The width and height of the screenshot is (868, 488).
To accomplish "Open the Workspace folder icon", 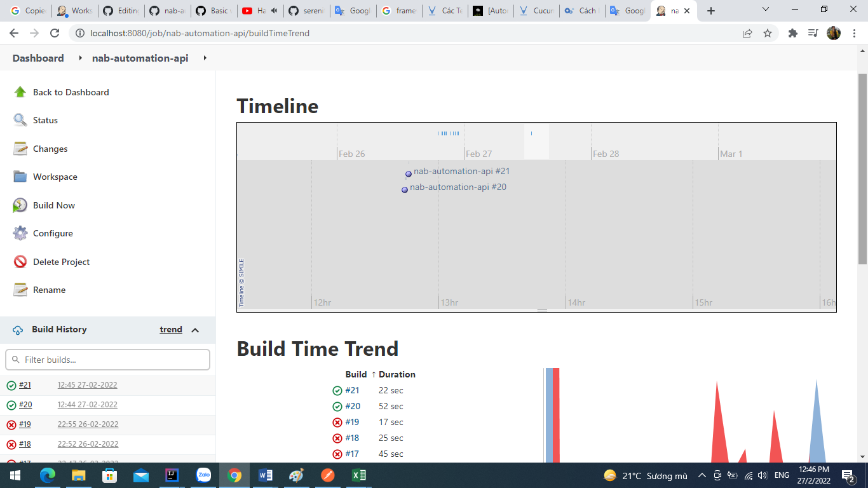I will tap(20, 177).
